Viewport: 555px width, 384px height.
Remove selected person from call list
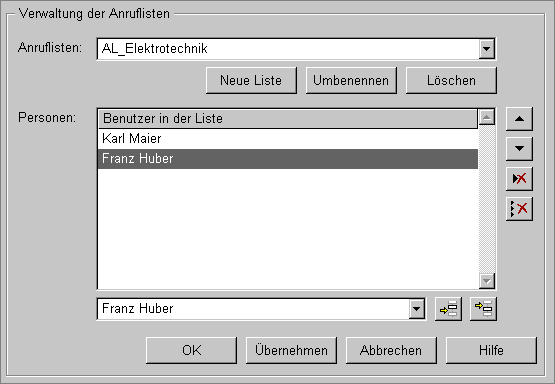[x=519, y=178]
